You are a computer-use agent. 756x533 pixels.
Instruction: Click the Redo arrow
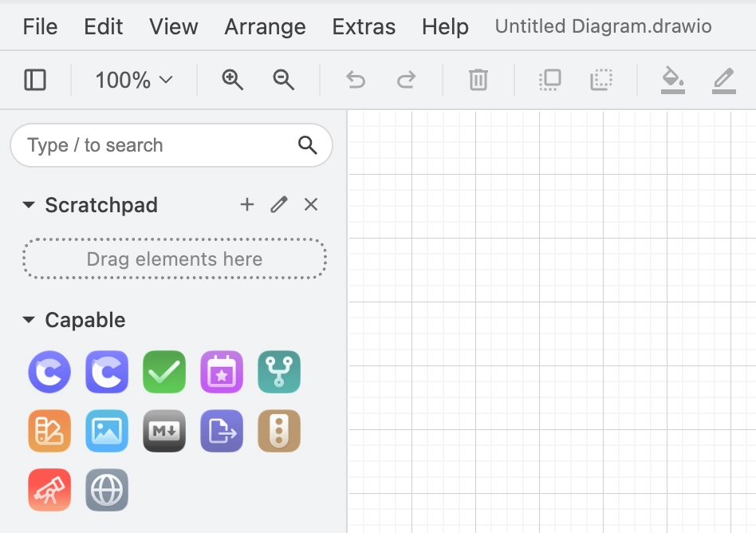[407, 80]
